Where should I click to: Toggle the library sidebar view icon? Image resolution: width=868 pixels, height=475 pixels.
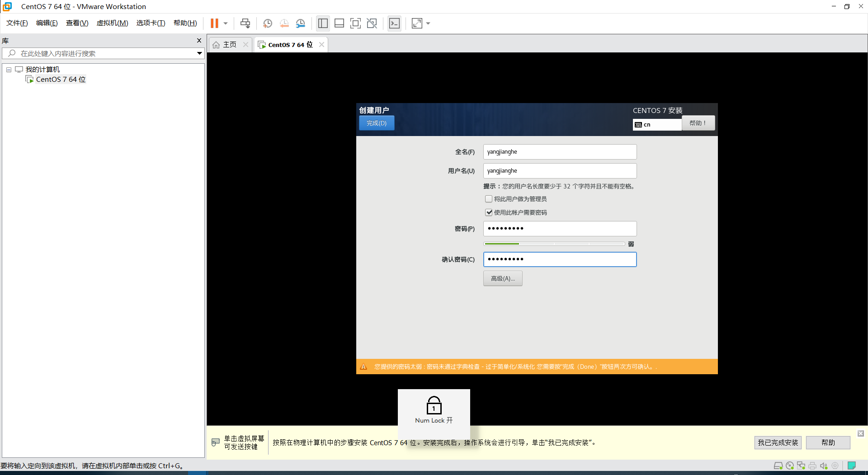(x=323, y=23)
